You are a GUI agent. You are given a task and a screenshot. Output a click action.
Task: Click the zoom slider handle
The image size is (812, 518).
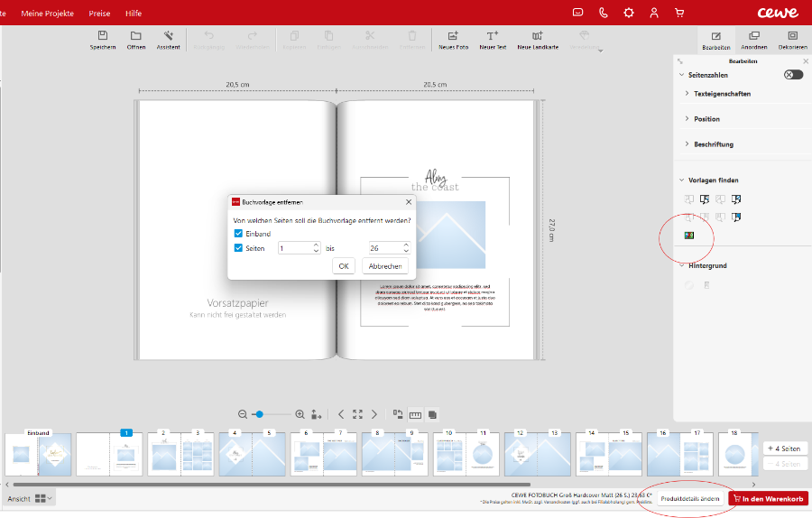(x=259, y=414)
